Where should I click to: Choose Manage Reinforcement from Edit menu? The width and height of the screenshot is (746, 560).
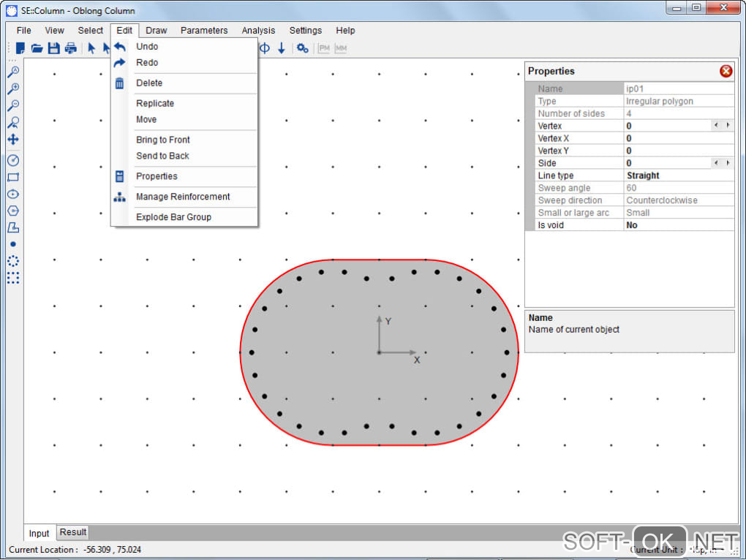(183, 197)
